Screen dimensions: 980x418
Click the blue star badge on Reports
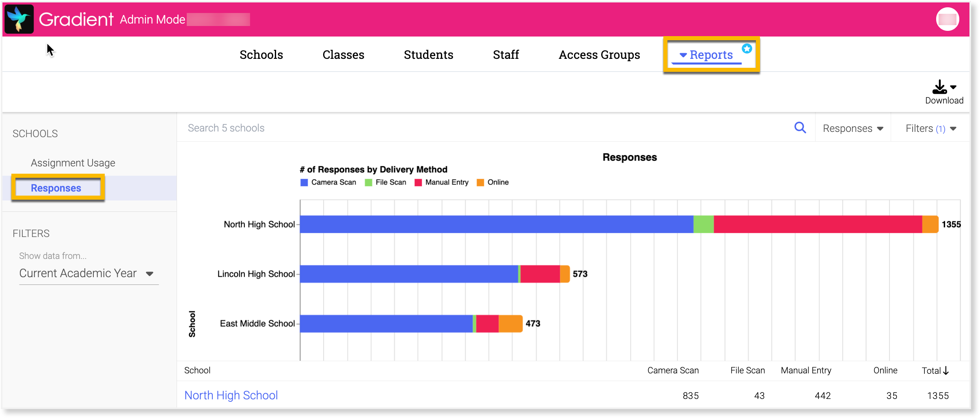[747, 49]
